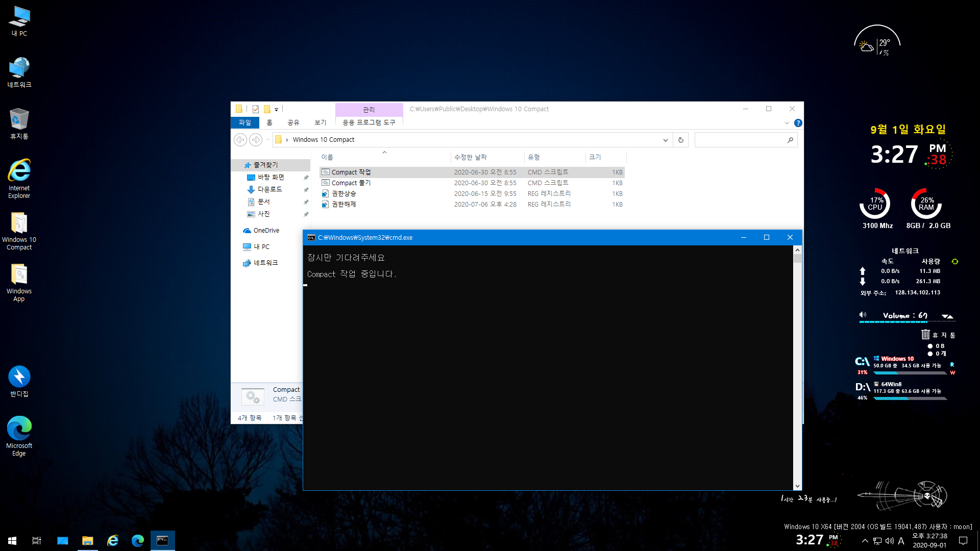Click the D drive usage bar
The width and height of the screenshot is (980, 551).
pyautogui.click(x=911, y=398)
